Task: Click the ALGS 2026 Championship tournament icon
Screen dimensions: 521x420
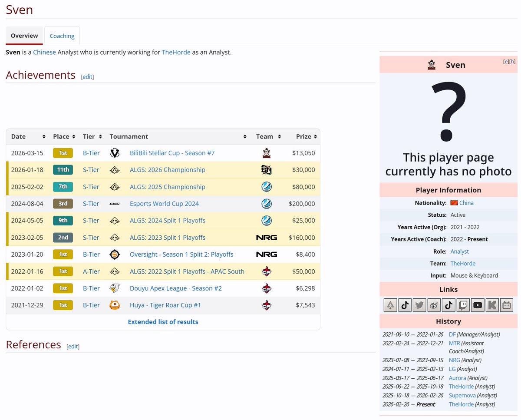Action: [115, 170]
